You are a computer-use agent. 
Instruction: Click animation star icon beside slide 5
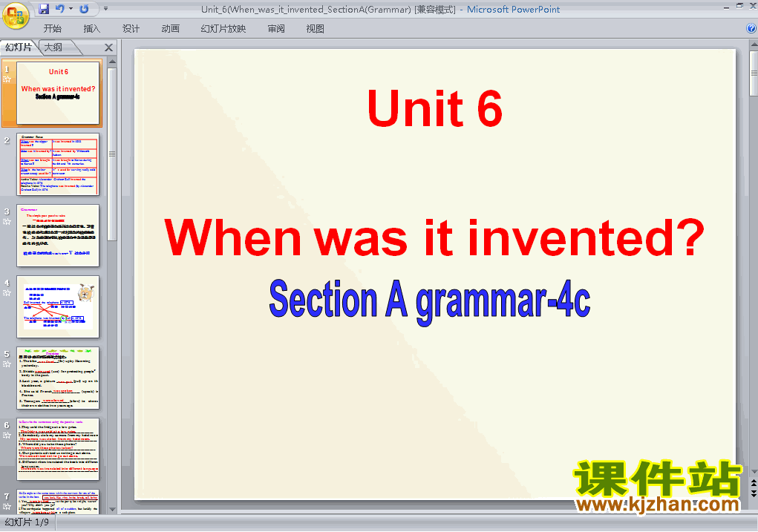pos(7,364)
